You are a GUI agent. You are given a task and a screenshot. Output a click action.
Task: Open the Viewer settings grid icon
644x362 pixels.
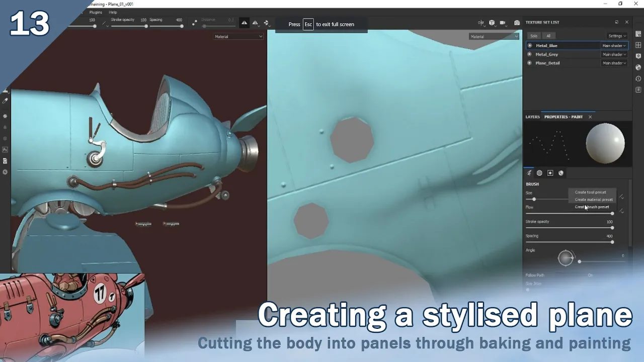pos(638,45)
